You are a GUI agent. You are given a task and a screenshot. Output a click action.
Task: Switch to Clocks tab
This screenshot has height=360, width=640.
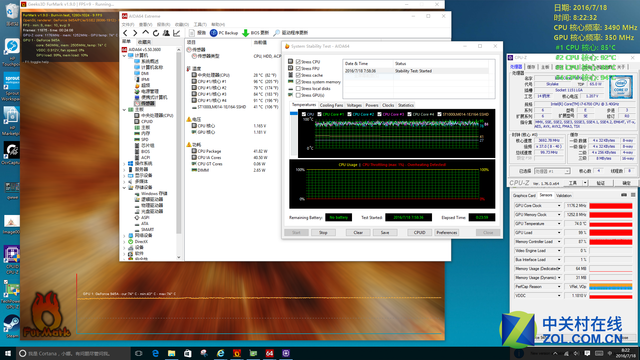[x=388, y=105]
